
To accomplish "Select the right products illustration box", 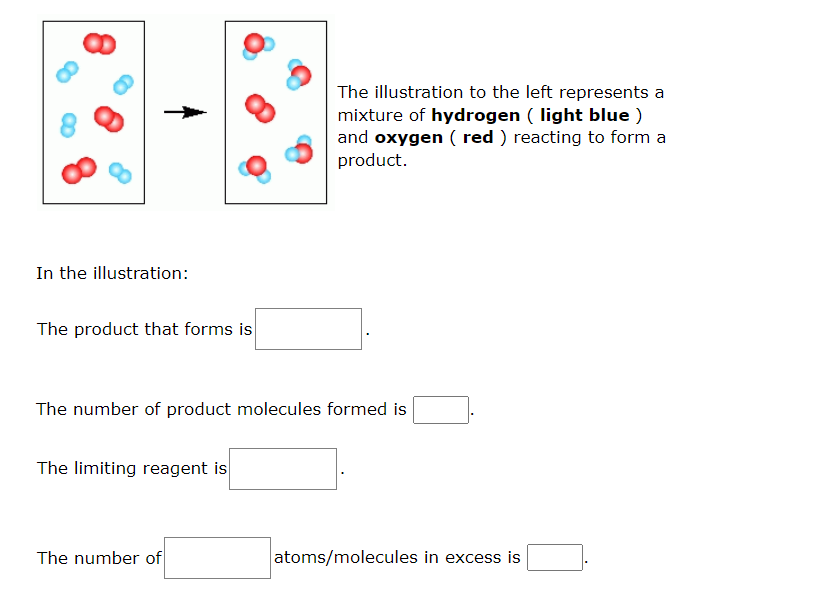I will tap(276, 112).
